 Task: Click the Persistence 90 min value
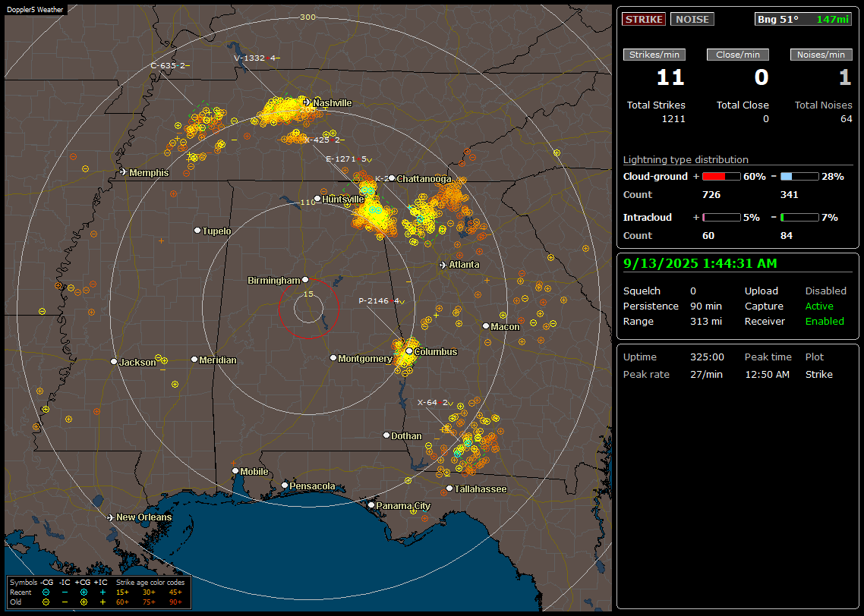click(x=706, y=306)
